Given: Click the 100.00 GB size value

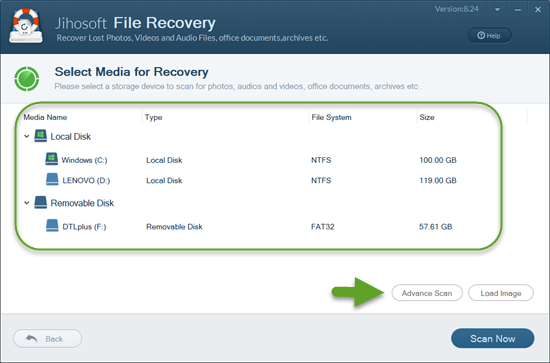Looking at the screenshot, I should tap(438, 160).
